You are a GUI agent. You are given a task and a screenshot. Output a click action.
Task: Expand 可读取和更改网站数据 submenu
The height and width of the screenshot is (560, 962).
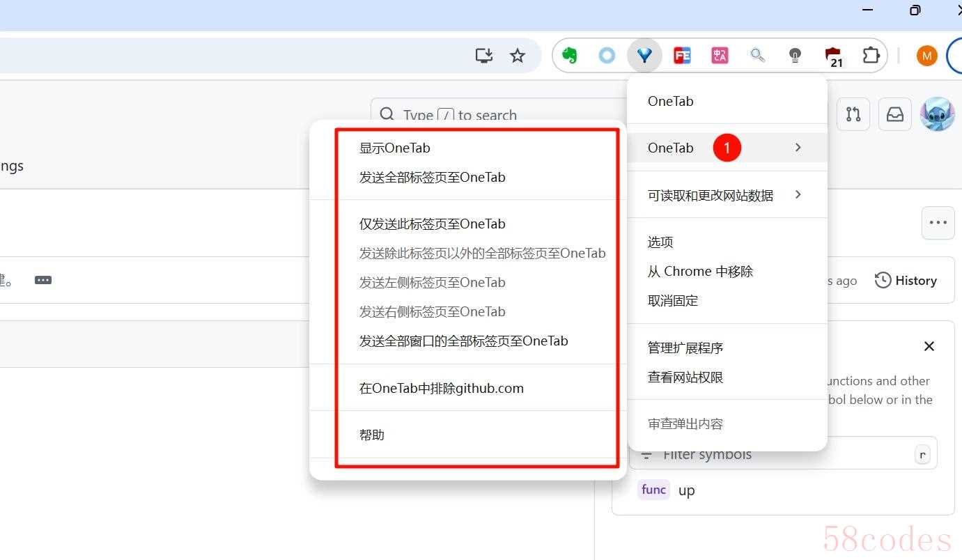point(798,195)
